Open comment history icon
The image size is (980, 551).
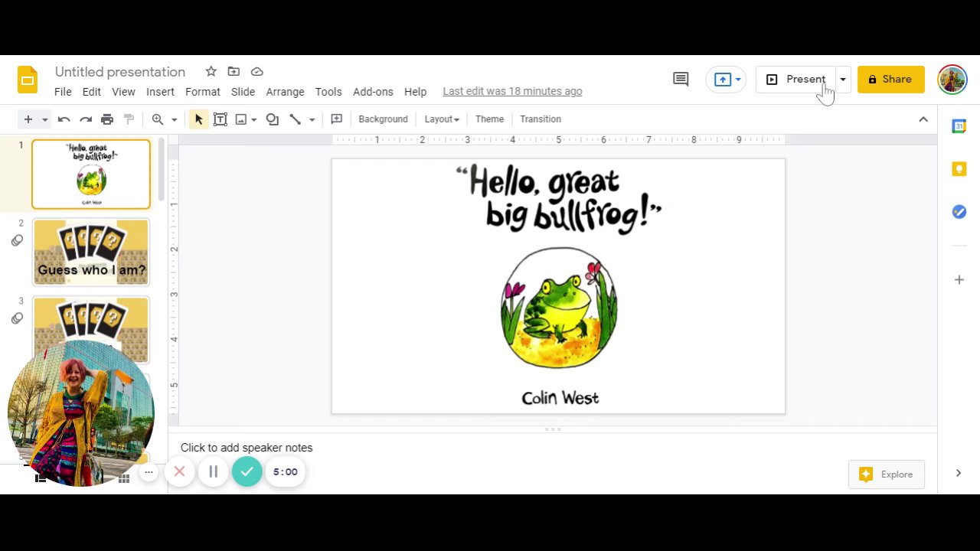pyautogui.click(x=681, y=79)
